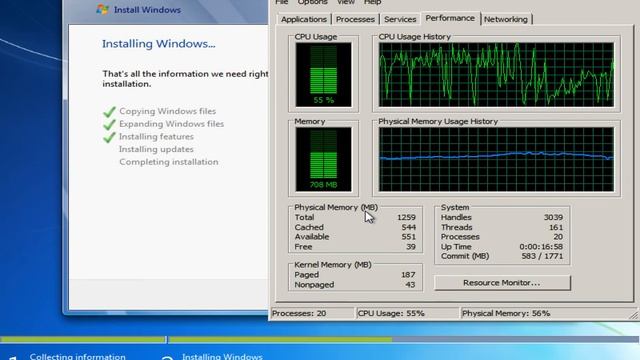Click the Memory gauge showing 708 MB
The width and height of the screenshot is (640, 360).
pyautogui.click(x=324, y=159)
